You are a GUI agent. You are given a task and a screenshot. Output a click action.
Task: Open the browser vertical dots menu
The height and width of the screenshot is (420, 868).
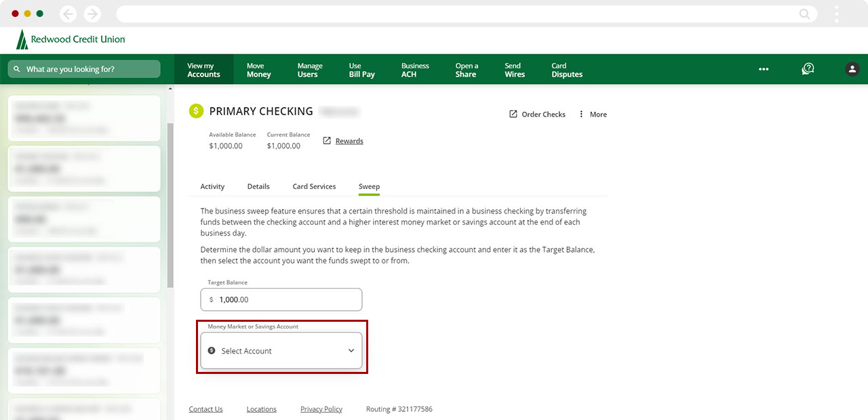(x=837, y=14)
